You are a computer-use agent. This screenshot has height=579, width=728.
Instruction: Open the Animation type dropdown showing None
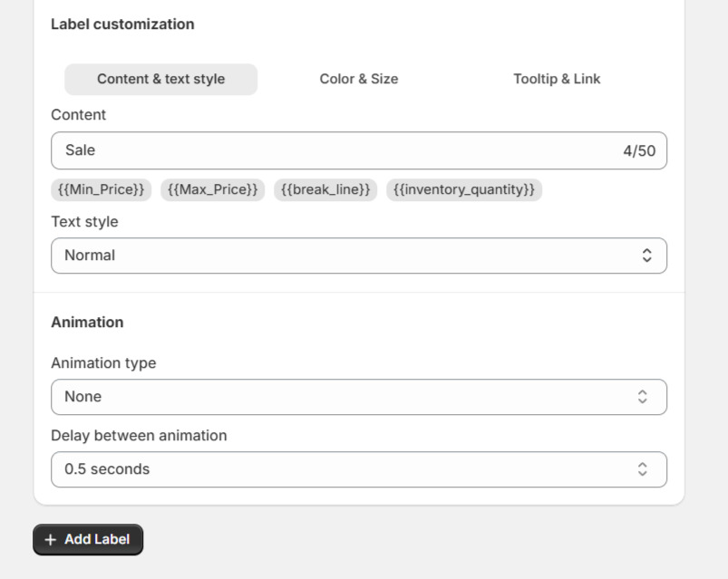coord(359,397)
